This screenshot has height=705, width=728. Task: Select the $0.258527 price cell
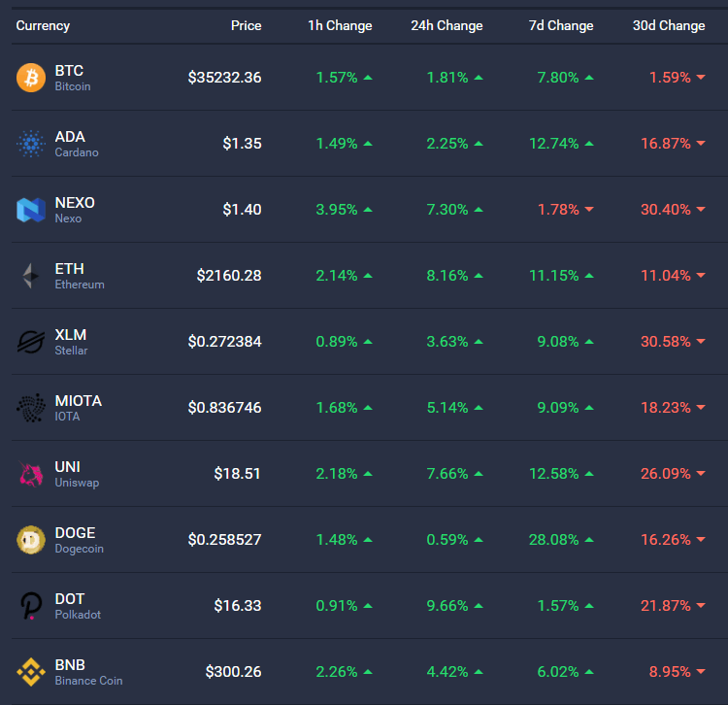click(x=225, y=540)
